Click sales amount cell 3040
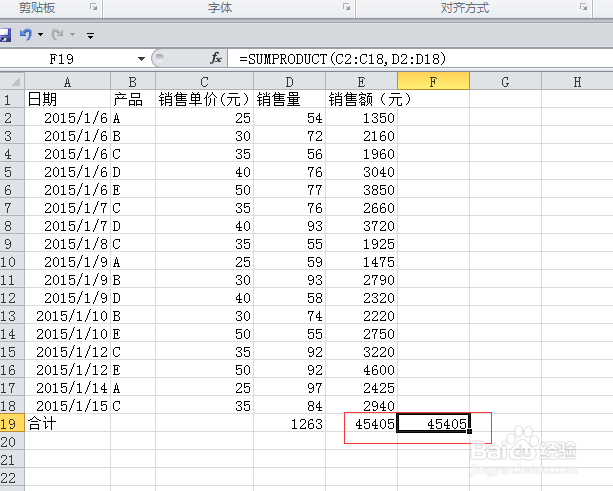This screenshot has height=491, width=613. click(x=362, y=172)
